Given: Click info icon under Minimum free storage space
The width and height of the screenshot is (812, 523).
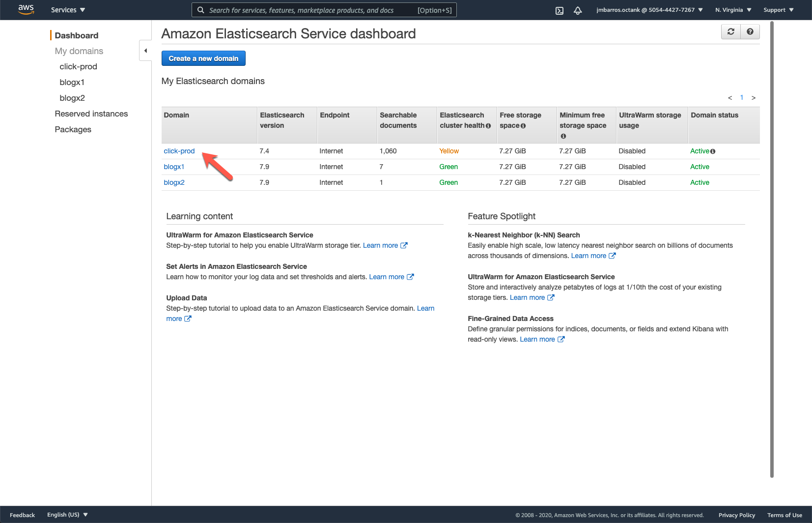Looking at the screenshot, I should 563,136.
